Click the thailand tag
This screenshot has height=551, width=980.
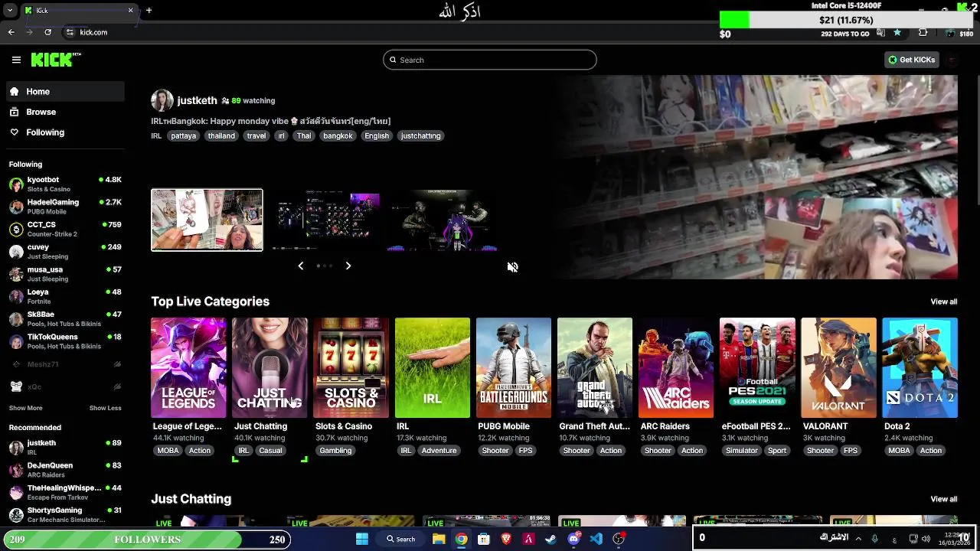[221, 135]
